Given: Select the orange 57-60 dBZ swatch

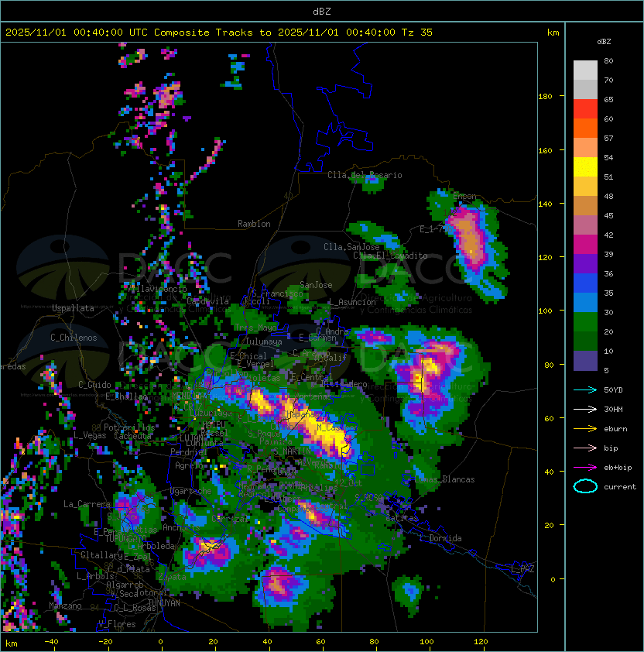Looking at the screenshot, I should 585,129.
